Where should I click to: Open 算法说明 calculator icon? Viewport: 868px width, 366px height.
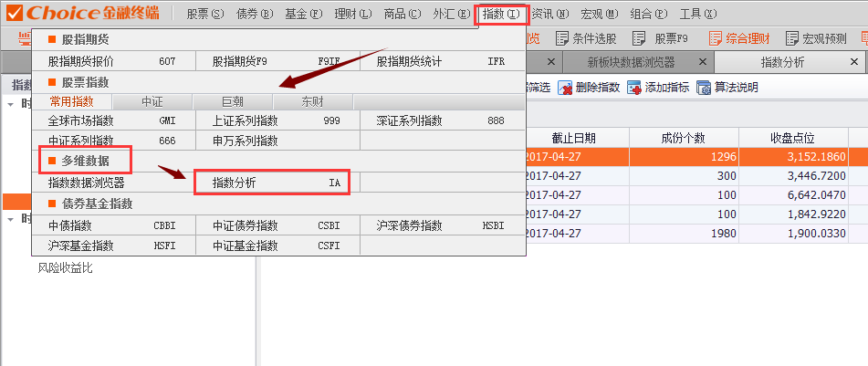pos(704,88)
